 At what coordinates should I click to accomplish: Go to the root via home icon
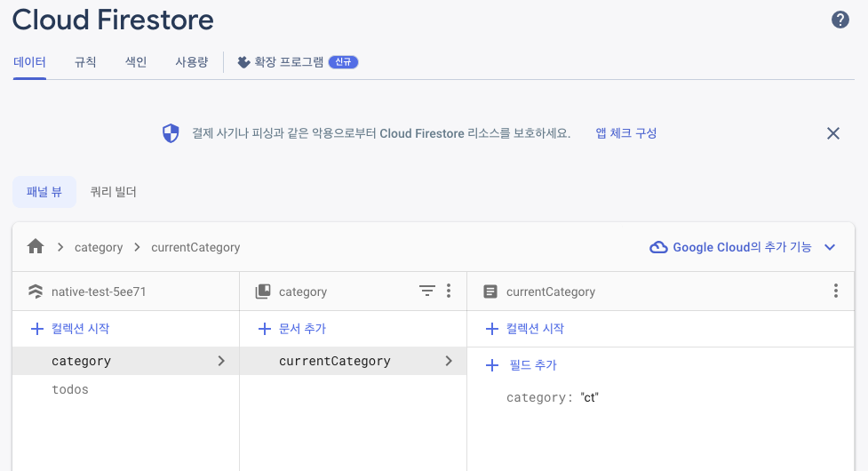[36, 246]
